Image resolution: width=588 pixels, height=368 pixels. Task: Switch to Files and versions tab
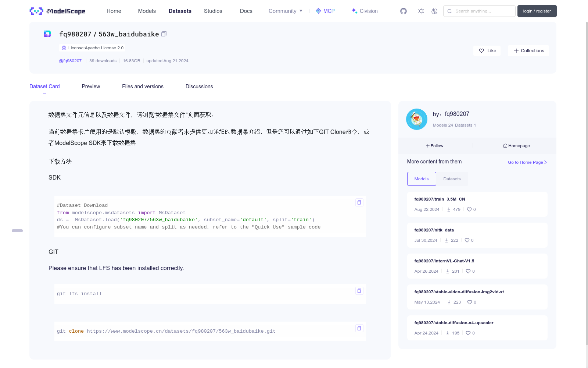143,86
